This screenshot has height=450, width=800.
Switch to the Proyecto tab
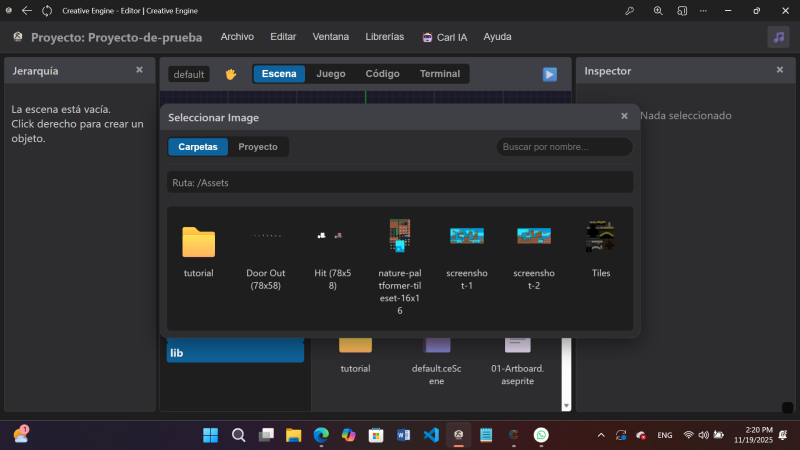258,147
